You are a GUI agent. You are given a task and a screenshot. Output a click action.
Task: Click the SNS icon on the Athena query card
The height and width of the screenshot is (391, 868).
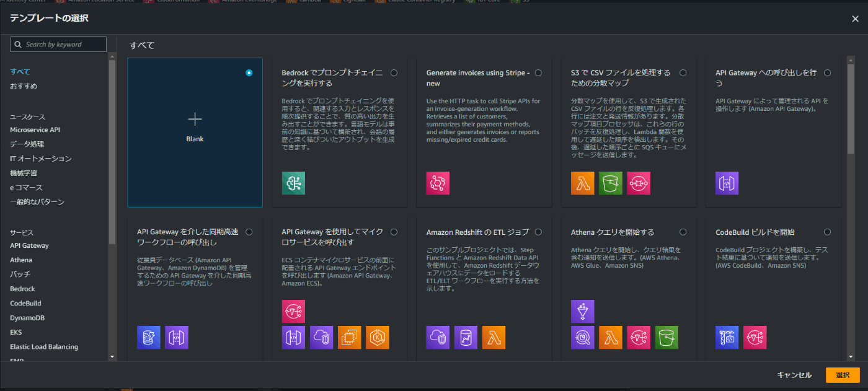point(639,338)
